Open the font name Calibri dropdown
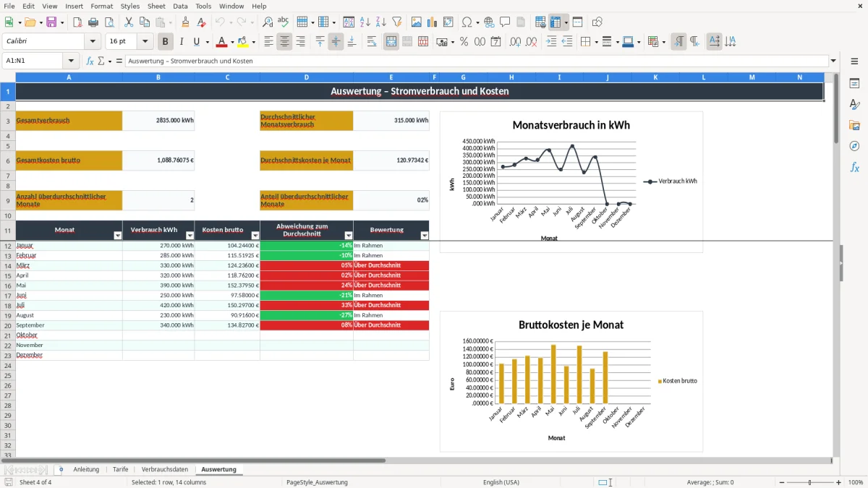868x488 pixels. coord(93,42)
